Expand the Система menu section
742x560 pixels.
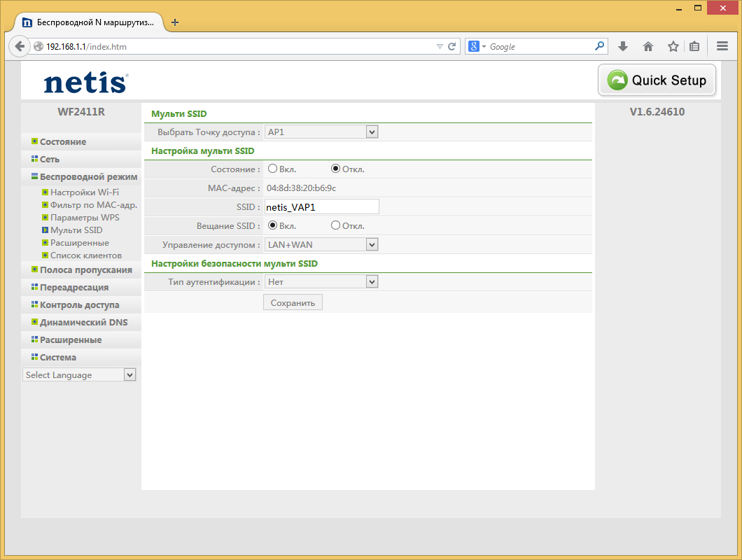click(x=57, y=358)
